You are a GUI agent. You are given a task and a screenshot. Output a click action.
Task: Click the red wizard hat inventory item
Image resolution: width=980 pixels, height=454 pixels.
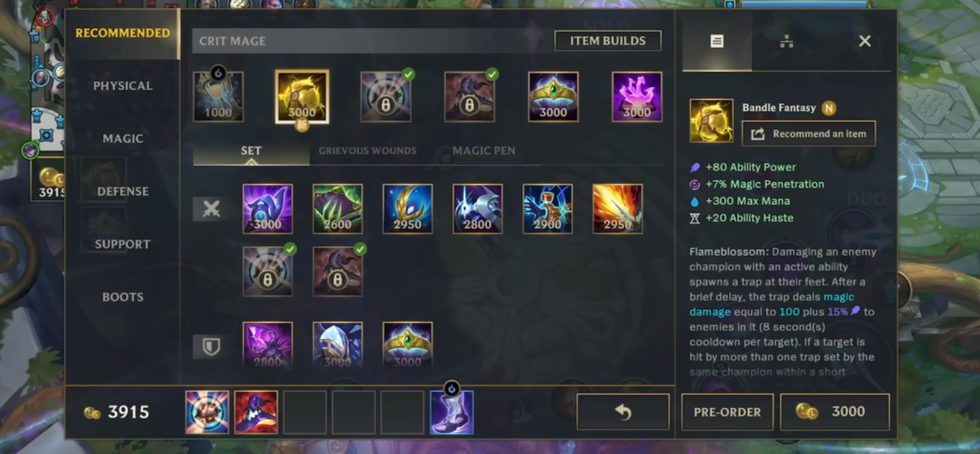click(x=256, y=412)
